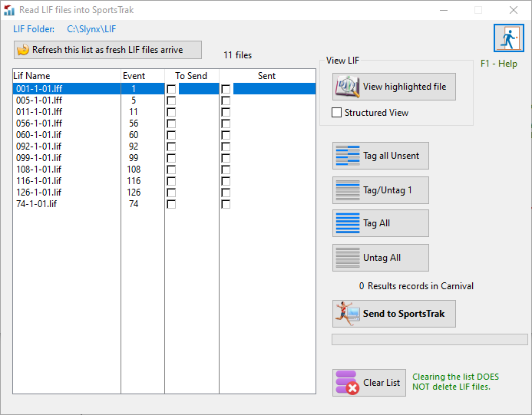Send tagged files to SportsTrak
Image resolution: width=532 pixels, height=415 pixels.
[x=394, y=314]
